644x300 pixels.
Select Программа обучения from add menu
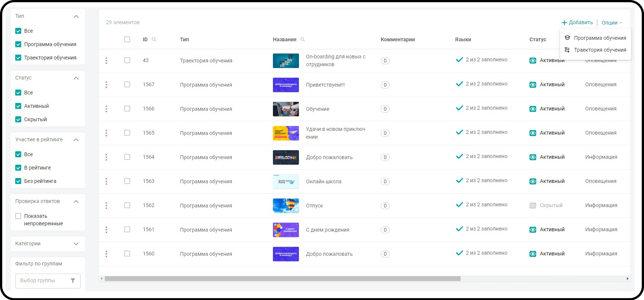(599, 38)
